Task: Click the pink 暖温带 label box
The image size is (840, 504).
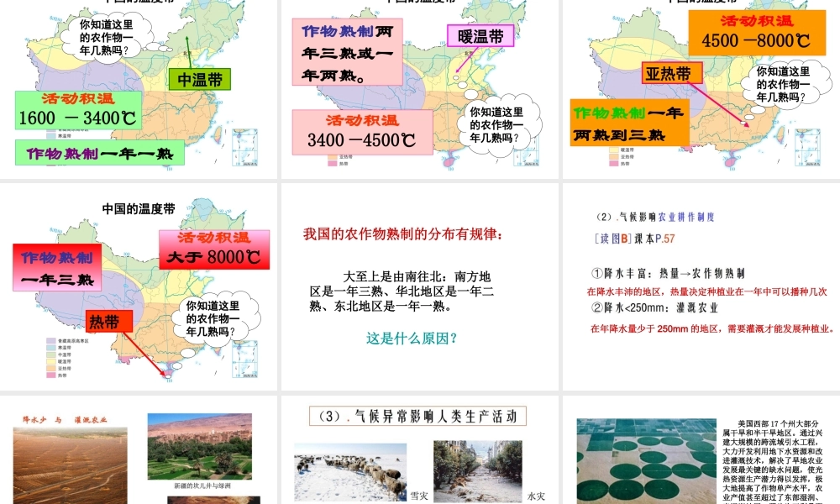Action: 480,36
